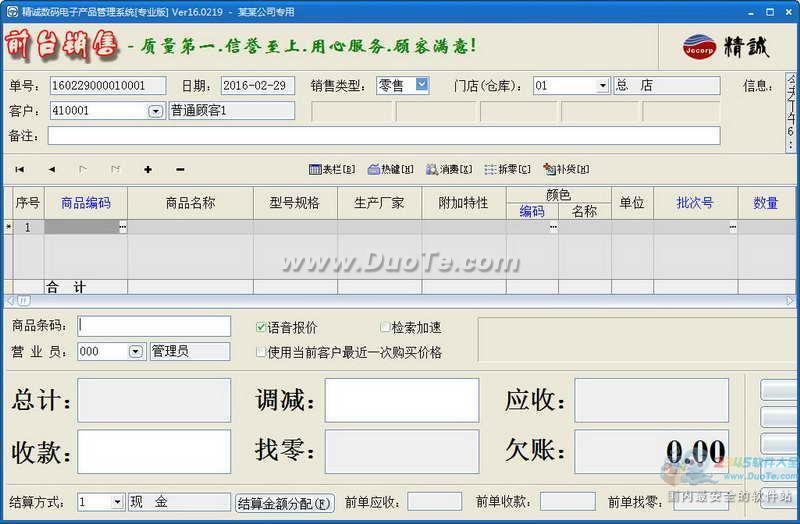The image size is (800, 524).
Task: Click the 商品编码 column header
Action: (86, 203)
